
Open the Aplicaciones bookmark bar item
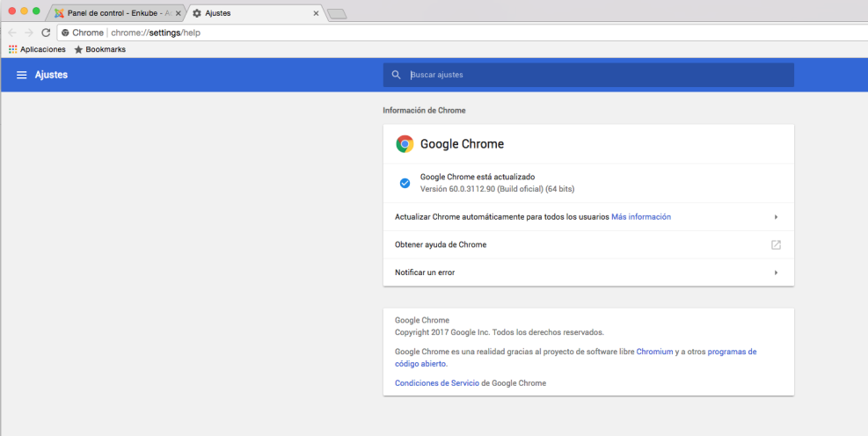pos(37,49)
